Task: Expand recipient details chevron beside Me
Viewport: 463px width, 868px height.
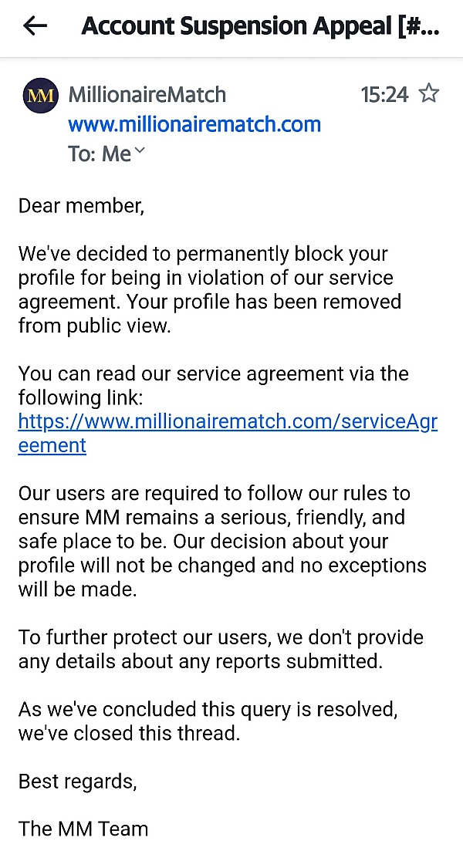Action: coord(139,150)
